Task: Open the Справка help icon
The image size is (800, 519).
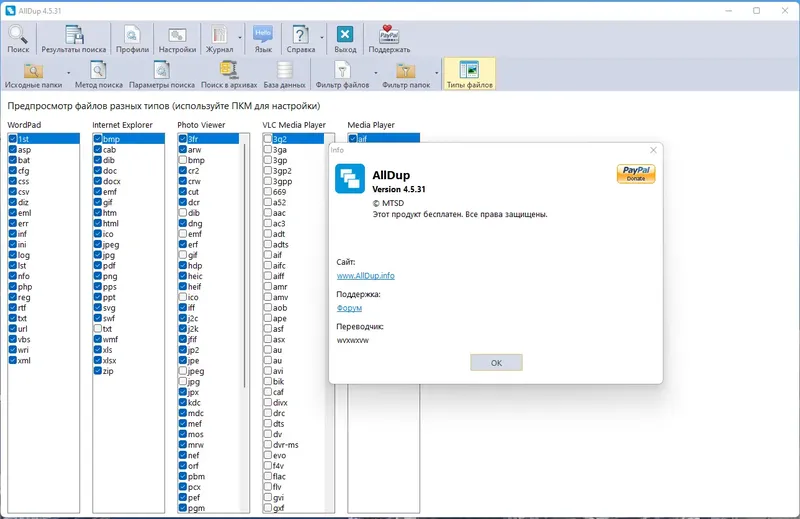Action: click(x=301, y=39)
